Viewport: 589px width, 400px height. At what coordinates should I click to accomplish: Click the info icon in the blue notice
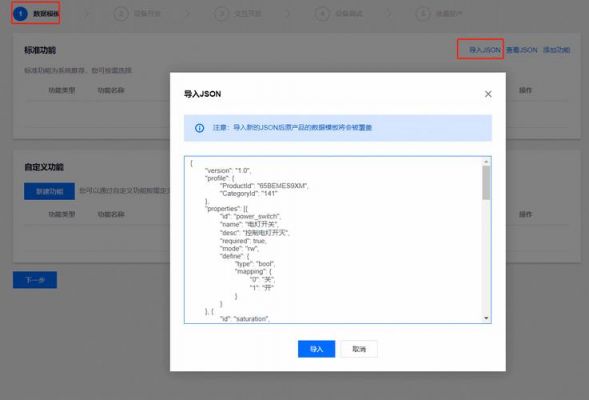(199, 128)
